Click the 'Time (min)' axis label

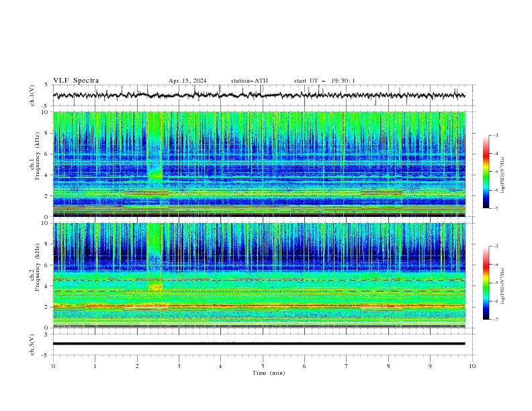[x=269, y=373]
